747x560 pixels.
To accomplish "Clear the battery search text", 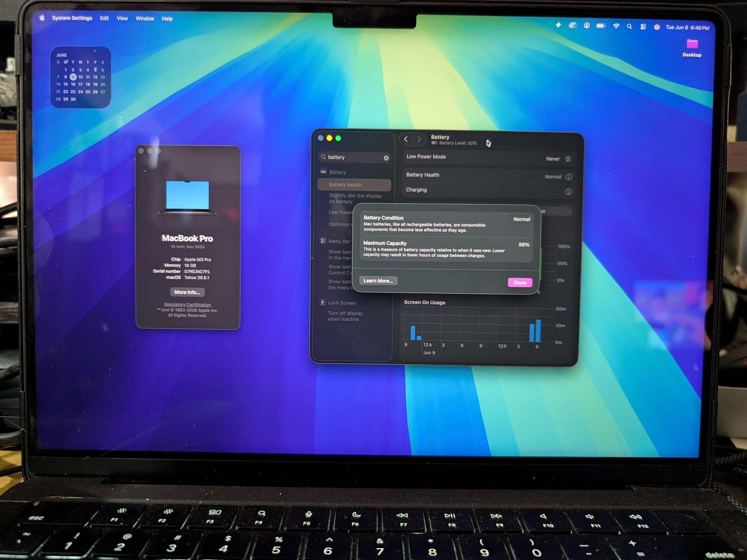I will click(386, 158).
